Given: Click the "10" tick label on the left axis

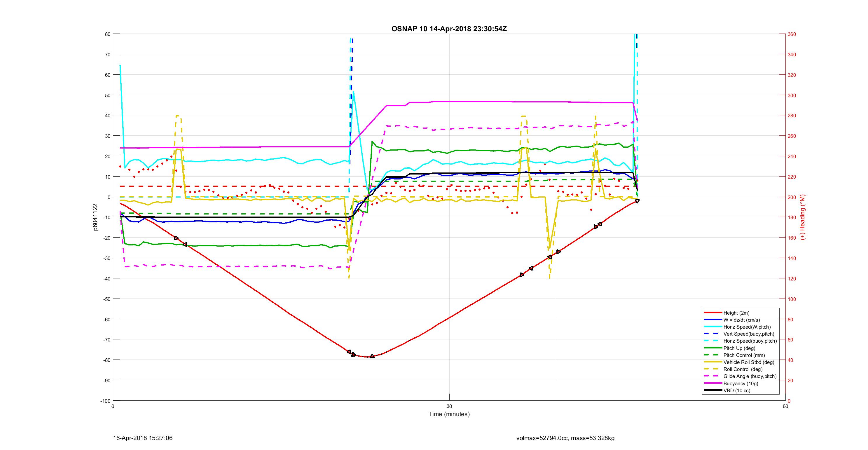Looking at the screenshot, I should [x=108, y=177].
